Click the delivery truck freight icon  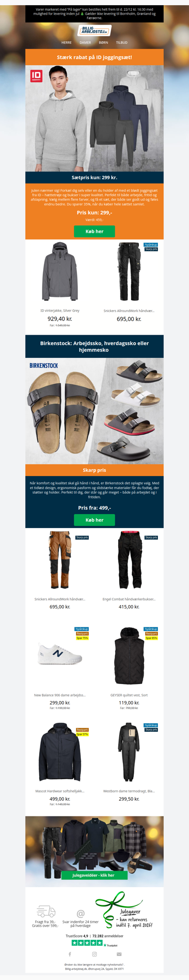point(46,911)
